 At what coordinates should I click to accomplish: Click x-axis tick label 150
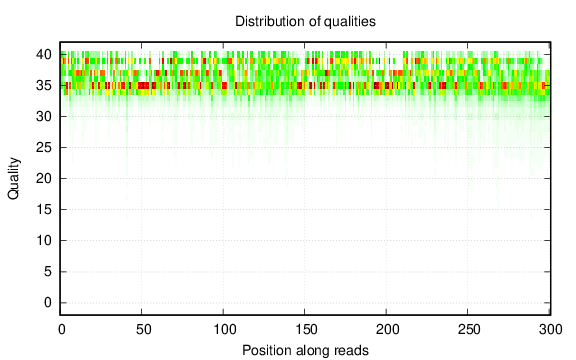click(306, 330)
